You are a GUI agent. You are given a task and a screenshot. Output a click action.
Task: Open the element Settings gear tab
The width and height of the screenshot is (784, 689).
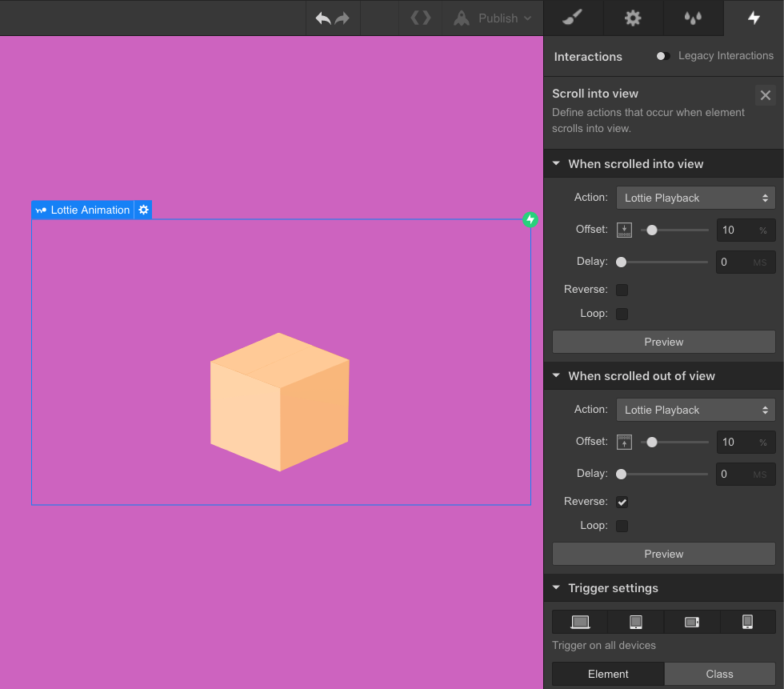tap(633, 18)
